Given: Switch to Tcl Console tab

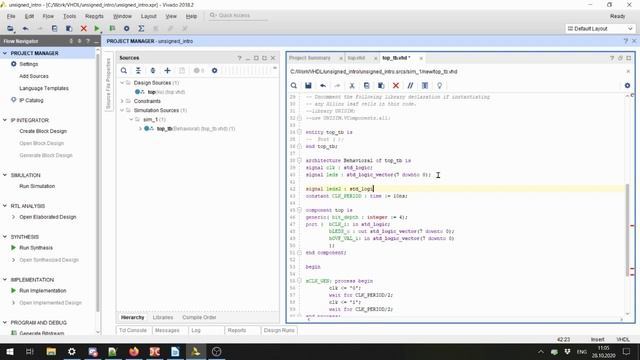Looking at the screenshot, I should pyautogui.click(x=133, y=330).
